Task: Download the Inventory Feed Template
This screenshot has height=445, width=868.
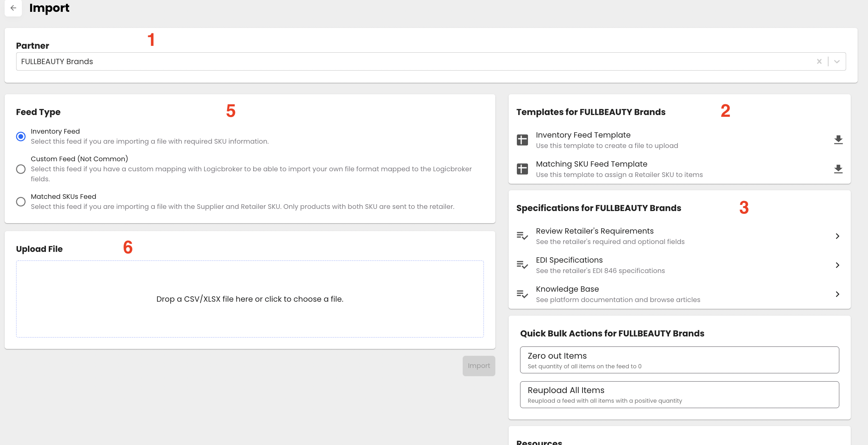Action: coord(838,140)
